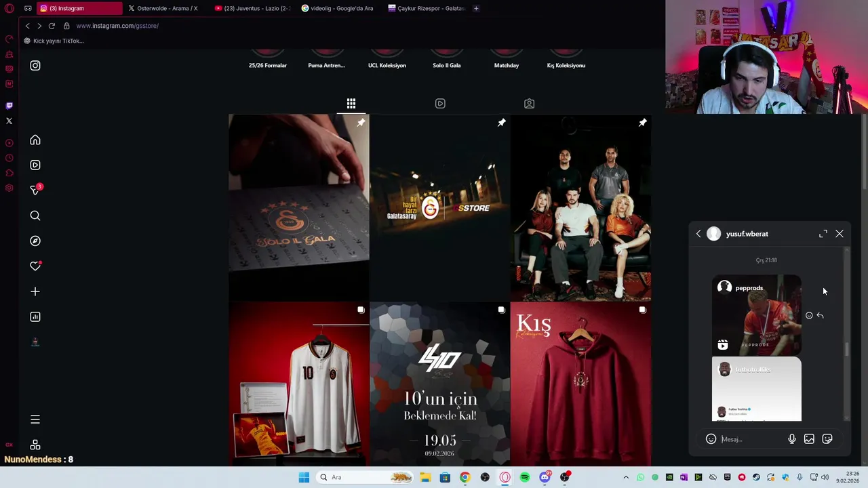Open yusuf.wberat profile from chat header

pyautogui.click(x=747, y=234)
